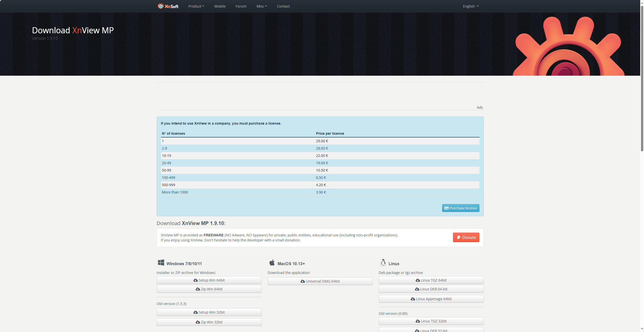
Task: Expand the Misc dropdown menu
Action: coord(261,6)
